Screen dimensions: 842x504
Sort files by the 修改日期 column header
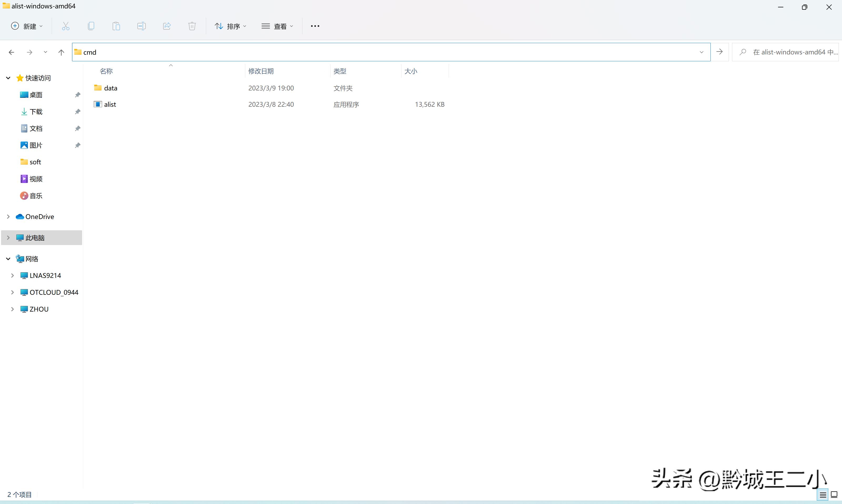(x=261, y=71)
